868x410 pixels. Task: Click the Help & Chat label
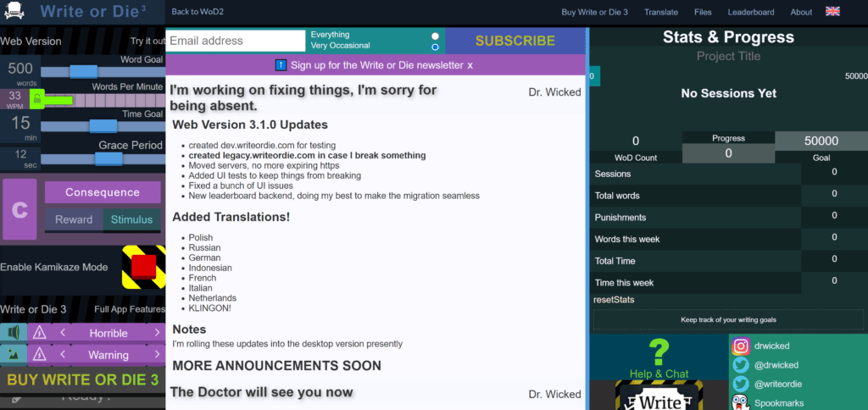point(659,374)
